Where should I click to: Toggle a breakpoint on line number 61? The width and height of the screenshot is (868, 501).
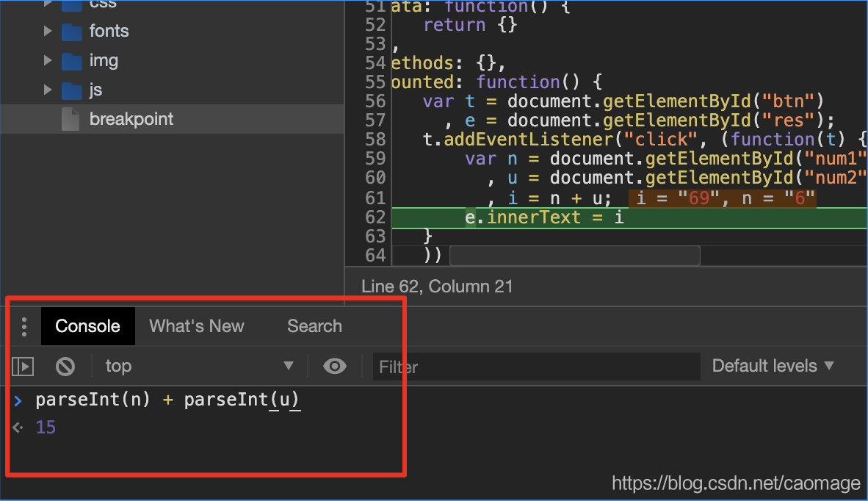(375, 198)
